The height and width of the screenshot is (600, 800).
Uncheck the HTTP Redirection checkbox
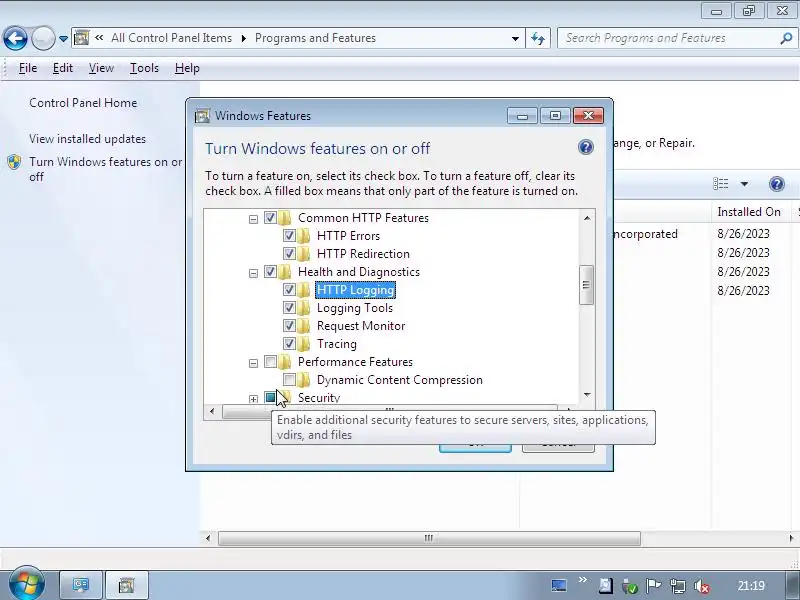(289, 254)
